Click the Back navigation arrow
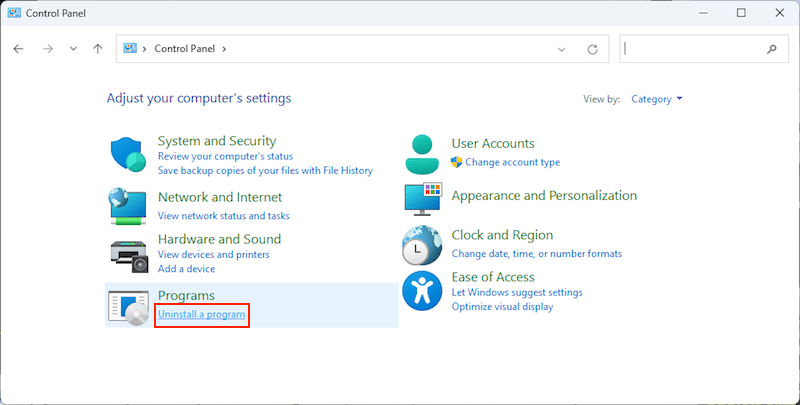 click(x=19, y=49)
